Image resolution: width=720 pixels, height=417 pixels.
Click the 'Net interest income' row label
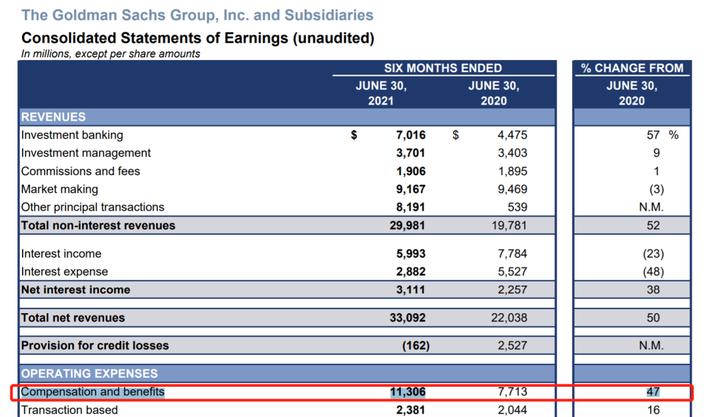click(76, 290)
